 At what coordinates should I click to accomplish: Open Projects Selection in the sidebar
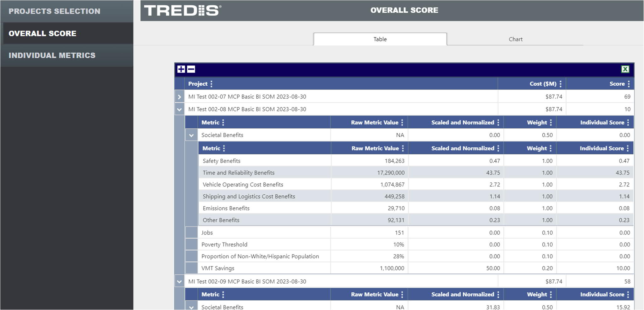coord(67,11)
